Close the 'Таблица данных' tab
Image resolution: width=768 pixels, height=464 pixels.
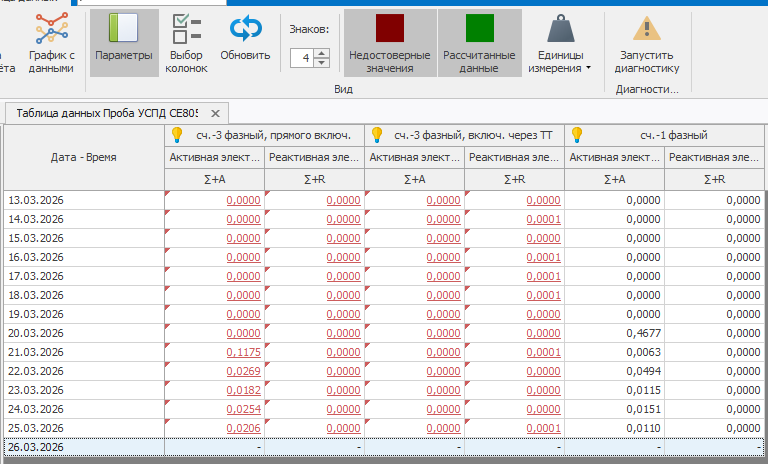click(215, 113)
